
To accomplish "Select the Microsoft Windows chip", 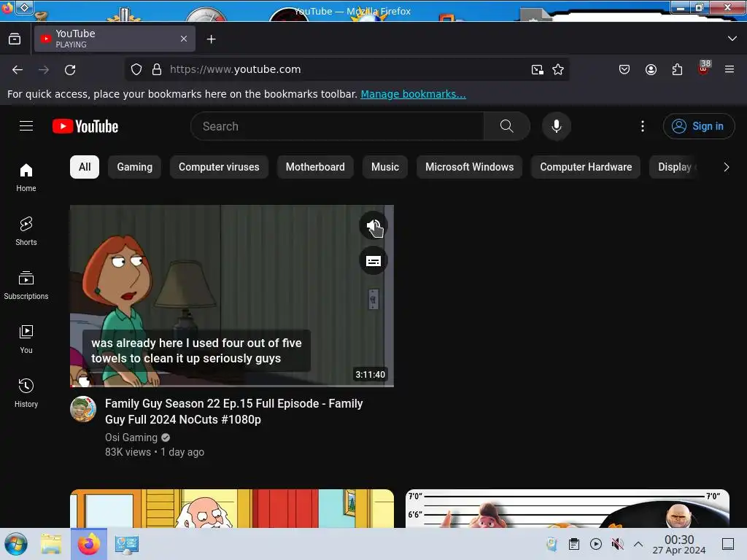I will pos(469,167).
